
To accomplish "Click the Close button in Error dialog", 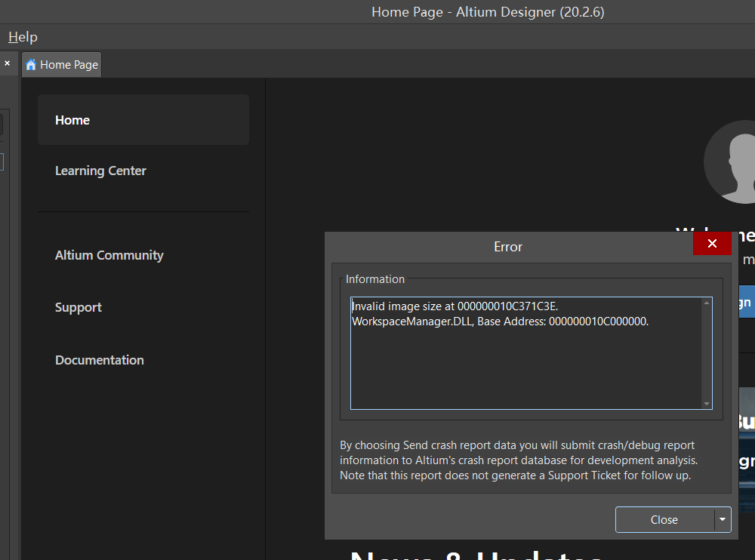I will [664, 519].
